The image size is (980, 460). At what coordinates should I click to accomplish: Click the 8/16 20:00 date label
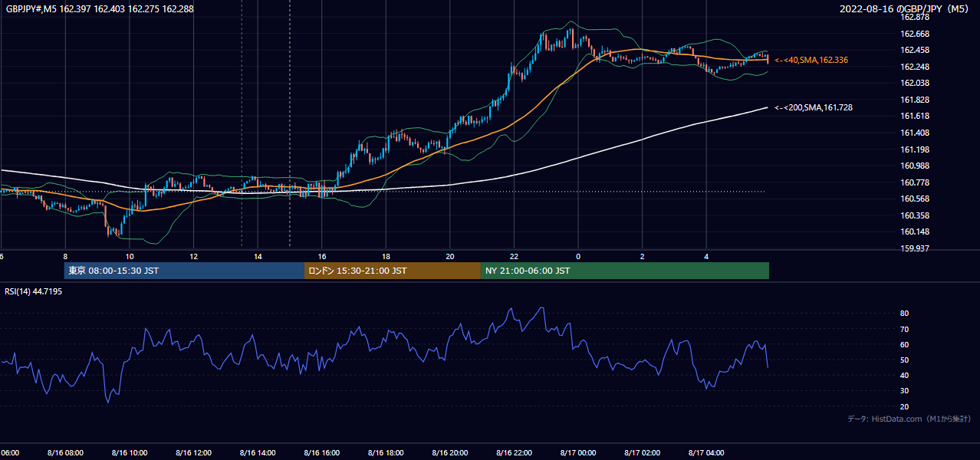point(449,452)
